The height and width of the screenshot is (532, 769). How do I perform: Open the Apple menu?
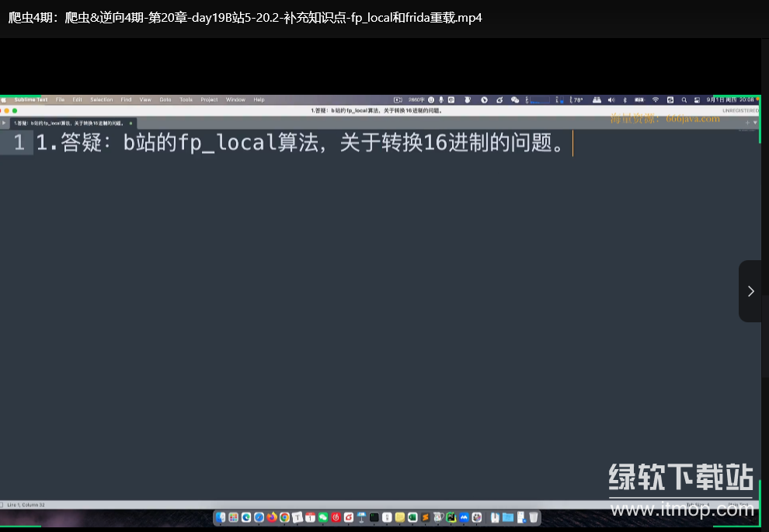[4, 99]
